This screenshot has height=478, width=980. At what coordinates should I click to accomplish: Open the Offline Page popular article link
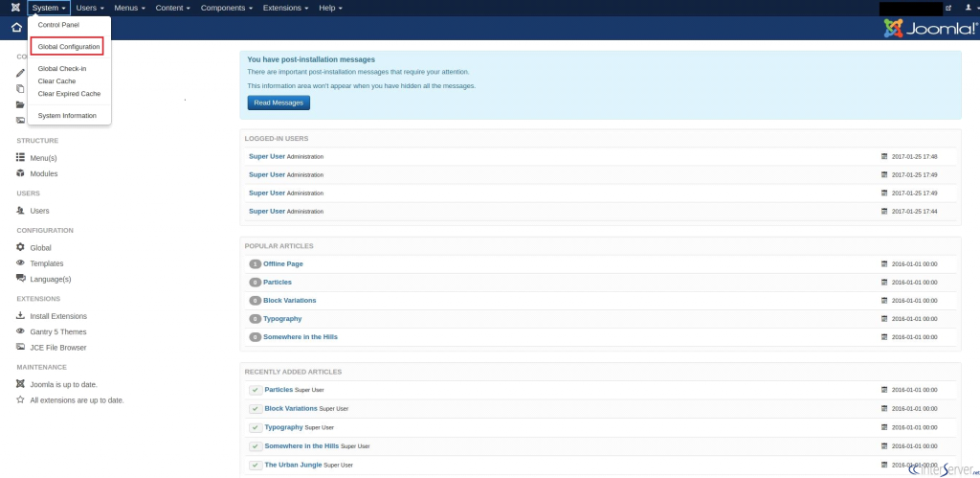click(x=283, y=264)
